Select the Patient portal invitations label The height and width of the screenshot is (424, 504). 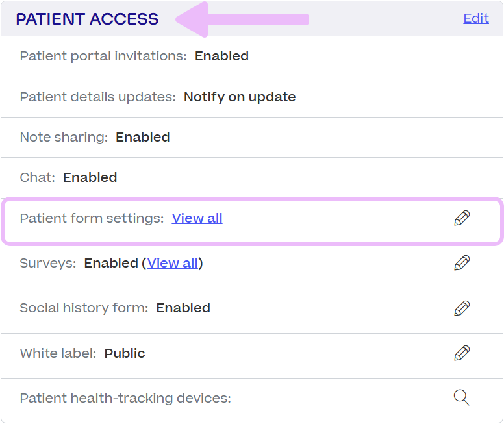[x=103, y=56]
